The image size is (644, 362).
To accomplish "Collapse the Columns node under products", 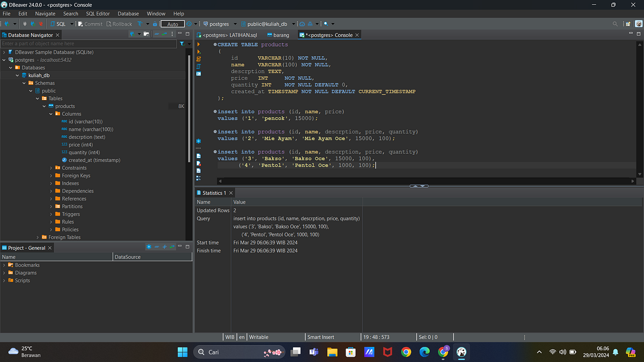I will [x=50, y=114].
